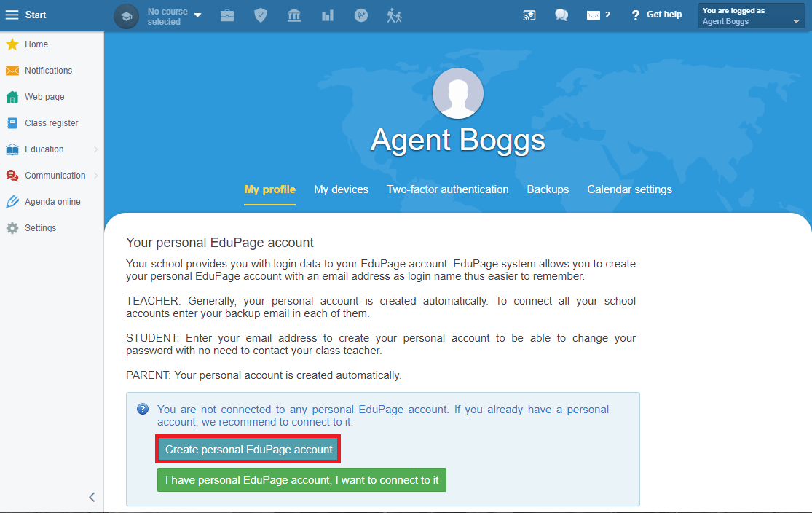Click Create personal EduPage account button

(x=248, y=450)
